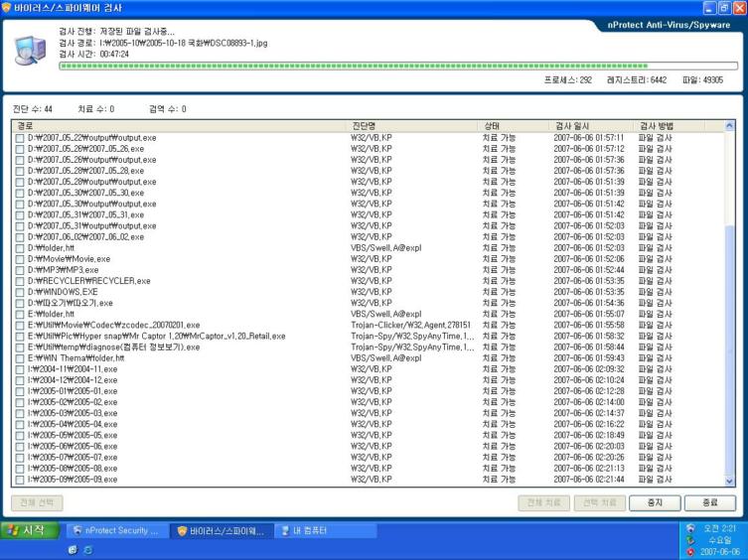
Task: Click the 레지스트리: 6442 count
Action: [637, 80]
